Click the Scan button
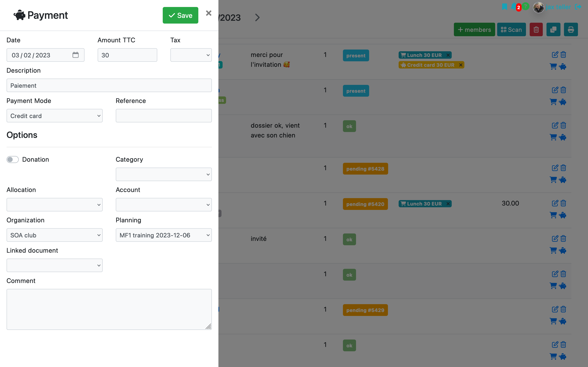This screenshot has height=367, width=588. (x=511, y=30)
